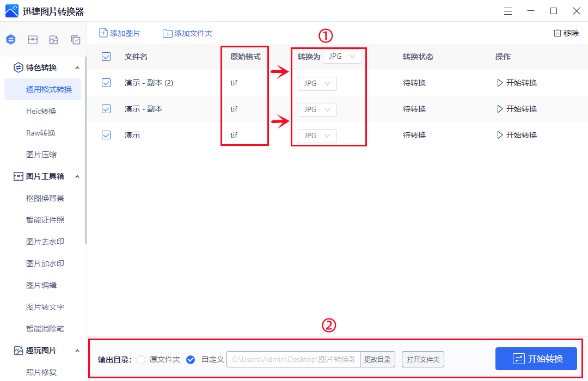588x381 pixels.
Task: Click the blue 开始转换 button
Action: (536, 359)
